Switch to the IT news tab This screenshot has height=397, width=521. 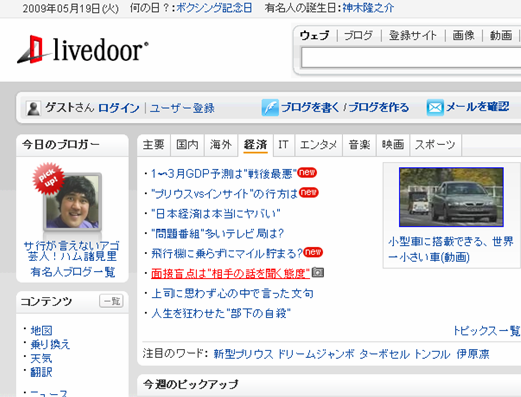click(x=284, y=145)
